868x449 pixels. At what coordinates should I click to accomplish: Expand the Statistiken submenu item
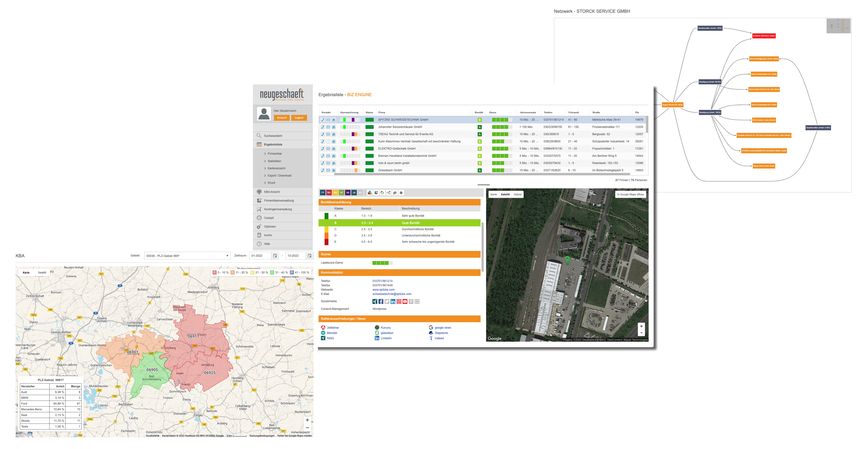pos(274,161)
